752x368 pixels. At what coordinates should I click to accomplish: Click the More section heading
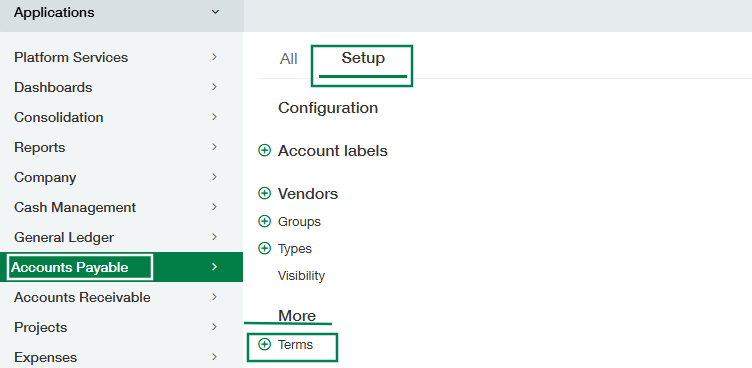(297, 316)
